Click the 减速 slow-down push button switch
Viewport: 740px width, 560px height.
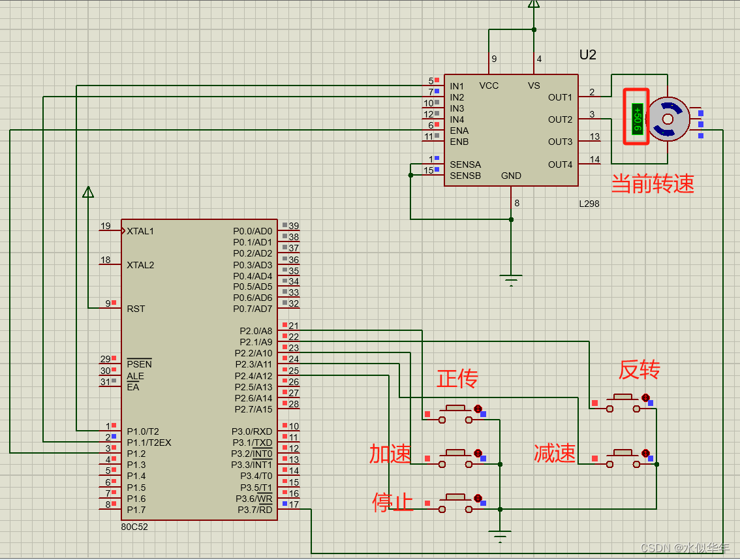click(623, 458)
